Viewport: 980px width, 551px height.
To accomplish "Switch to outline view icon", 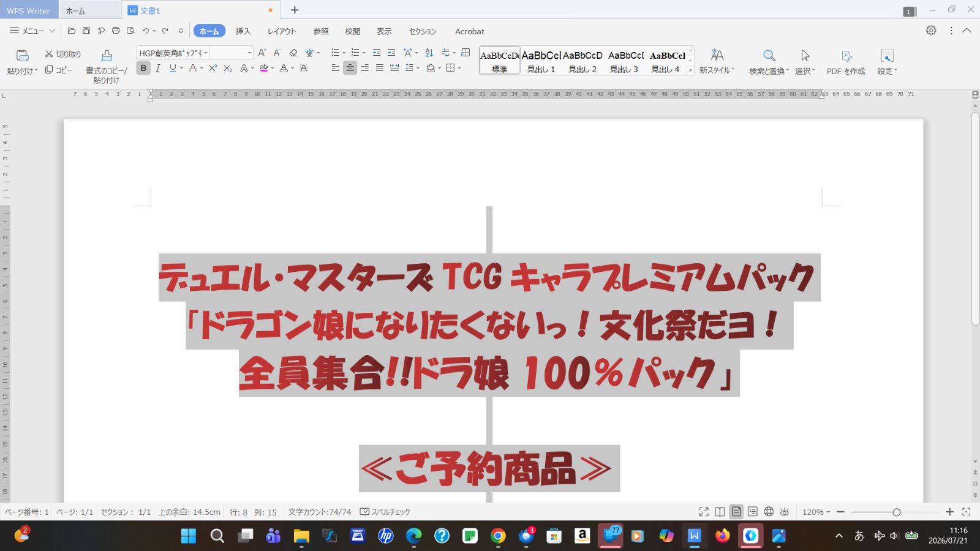I will coord(753,512).
